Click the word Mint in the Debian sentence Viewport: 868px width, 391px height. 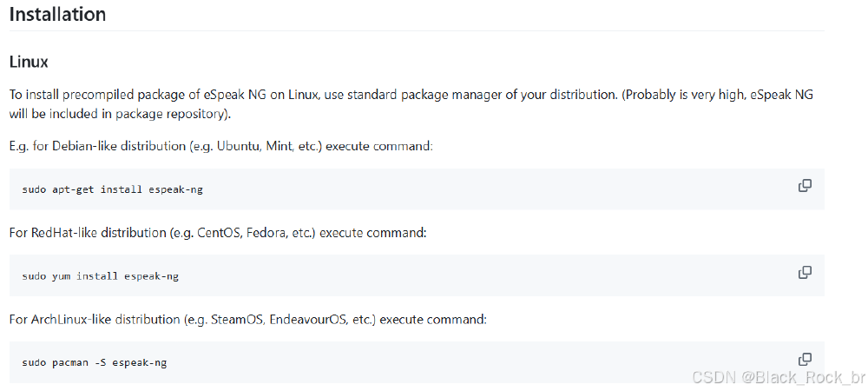285,146
